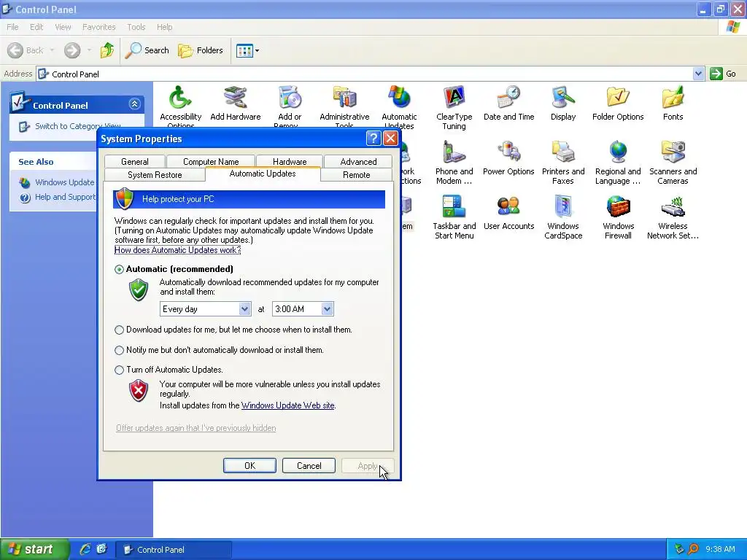This screenshot has height=560, width=747.
Task: Collapse the Control Panel sidebar section
Action: click(x=134, y=104)
